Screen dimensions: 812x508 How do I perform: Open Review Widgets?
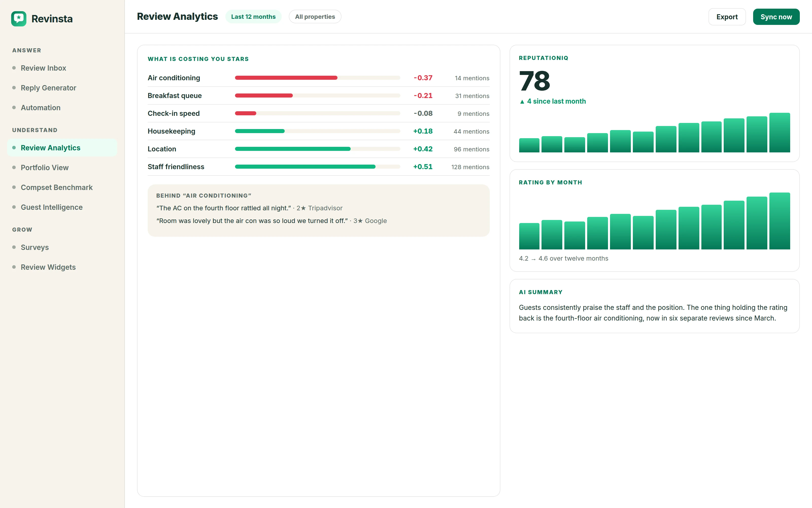point(62,267)
